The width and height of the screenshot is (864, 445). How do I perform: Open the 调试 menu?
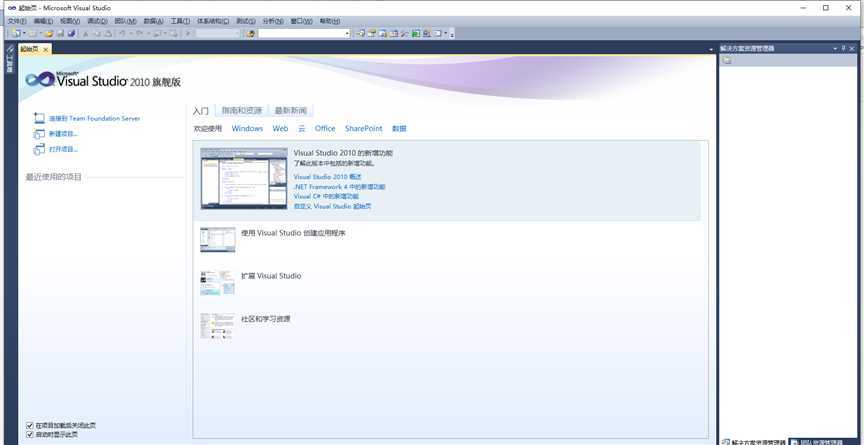(x=97, y=21)
